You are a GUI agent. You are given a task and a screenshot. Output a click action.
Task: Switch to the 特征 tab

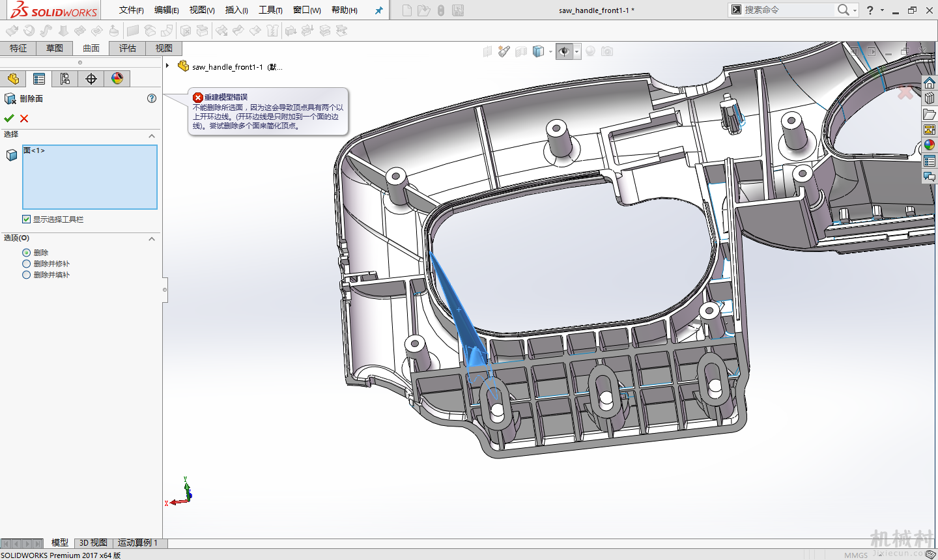(x=18, y=48)
